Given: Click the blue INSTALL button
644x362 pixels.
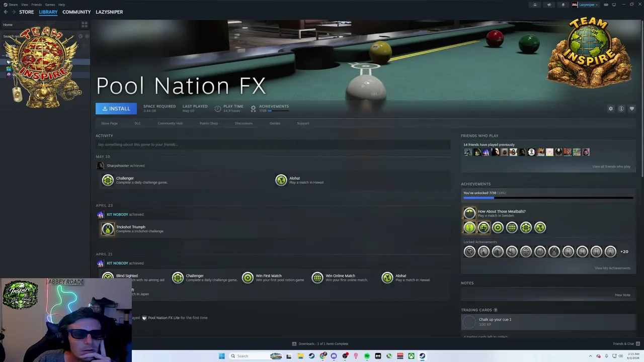Looking at the screenshot, I should pyautogui.click(x=116, y=109).
